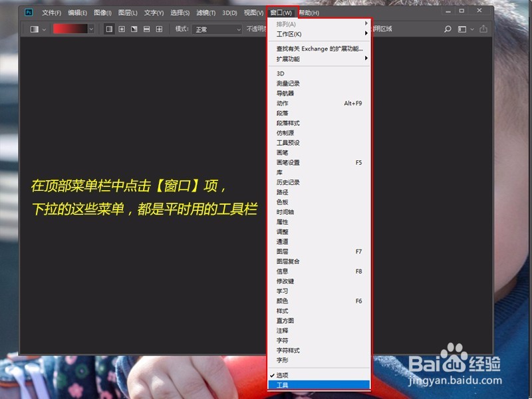The width and height of the screenshot is (532, 399).
Task: Select the linear gradient style icon
Action: [109, 29]
